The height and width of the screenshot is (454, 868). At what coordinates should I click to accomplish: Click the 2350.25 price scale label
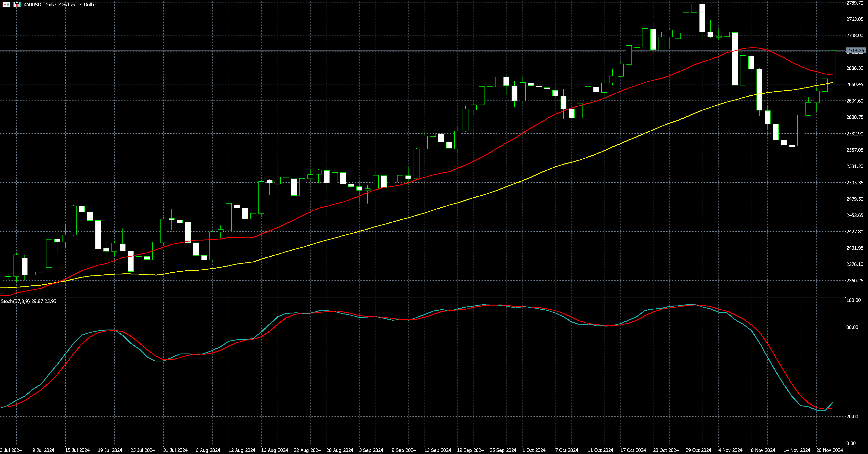[855, 281]
